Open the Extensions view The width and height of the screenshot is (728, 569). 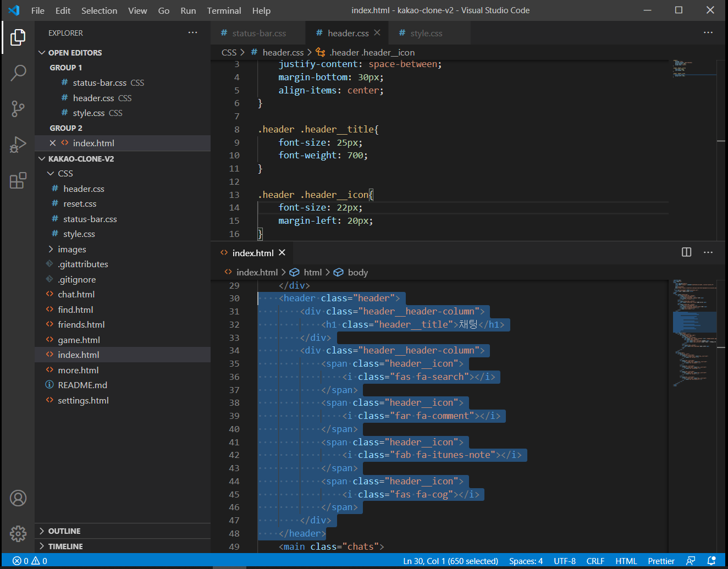[x=18, y=180]
